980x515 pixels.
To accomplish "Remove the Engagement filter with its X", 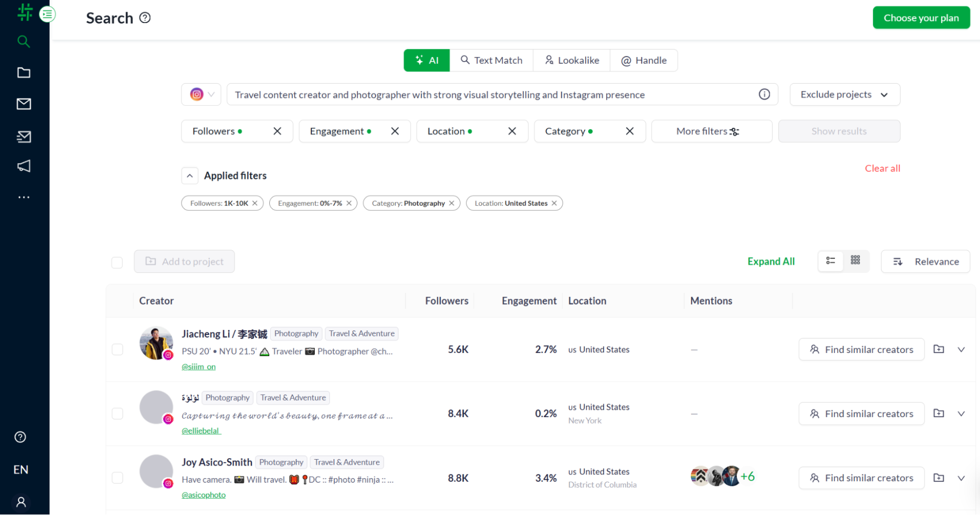I will pos(395,131).
